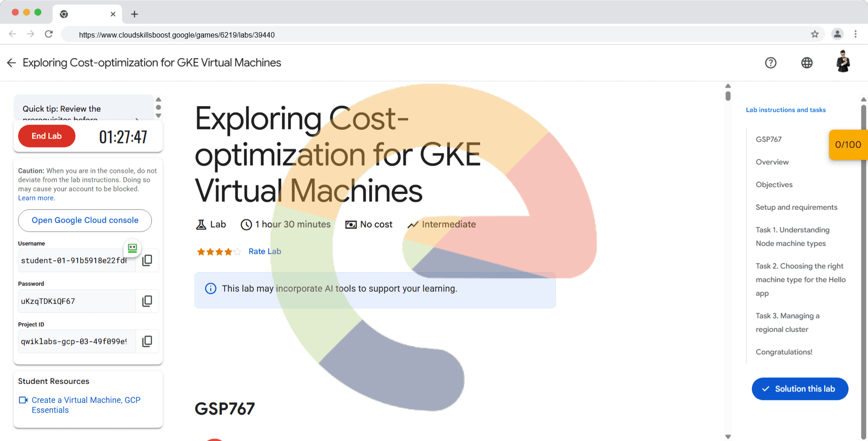Follow the Learn more link
This screenshot has width=868, height=441.
[x=37, y=198]
